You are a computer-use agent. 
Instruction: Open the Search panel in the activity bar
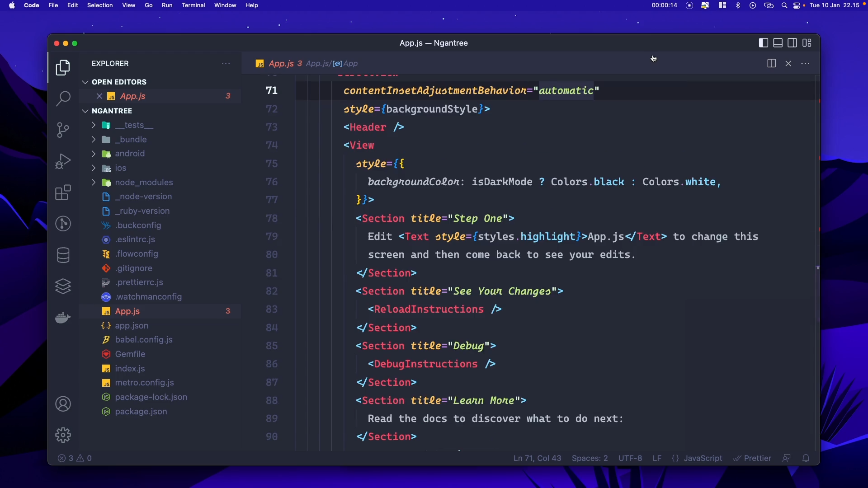click(63, 99)
